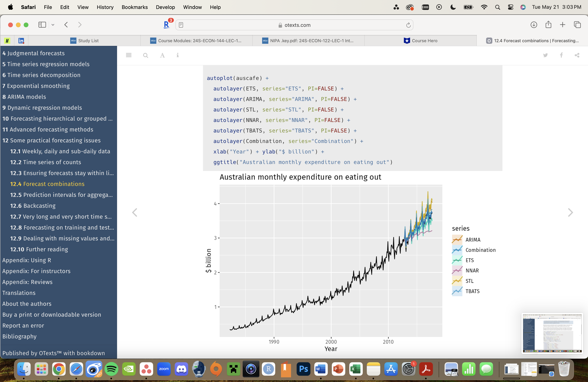Open the Bookmarks menu
588x382 pixels.
coord(134,7)
